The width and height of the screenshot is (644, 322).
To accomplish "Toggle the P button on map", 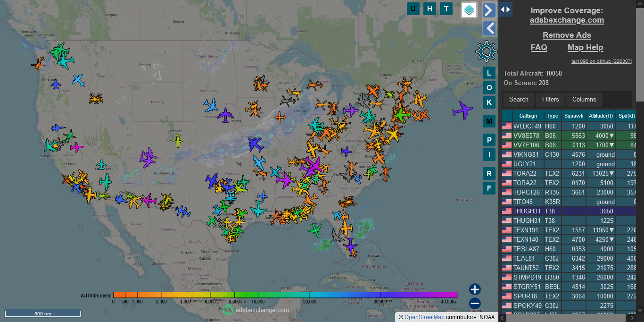I will tap(489, 140).
